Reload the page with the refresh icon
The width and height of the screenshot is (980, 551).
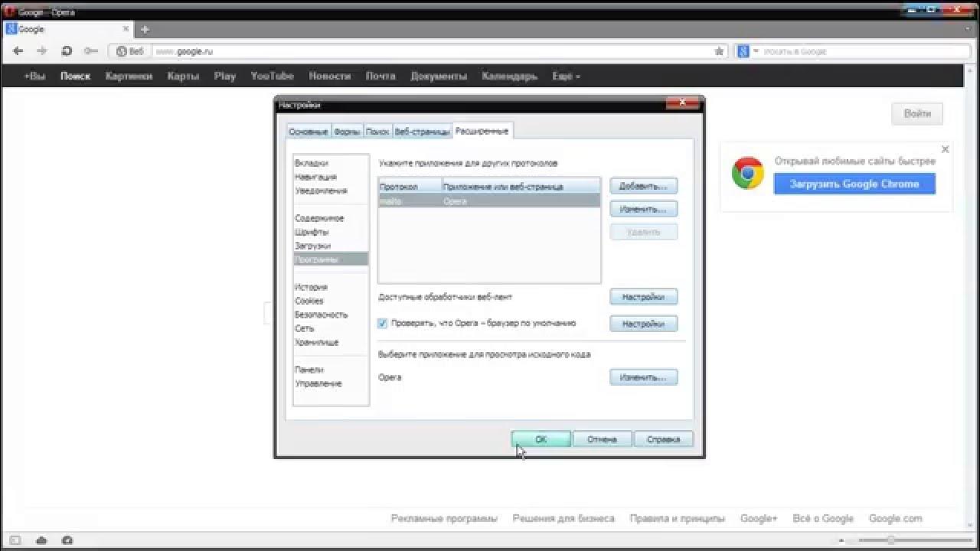point(67,51)
